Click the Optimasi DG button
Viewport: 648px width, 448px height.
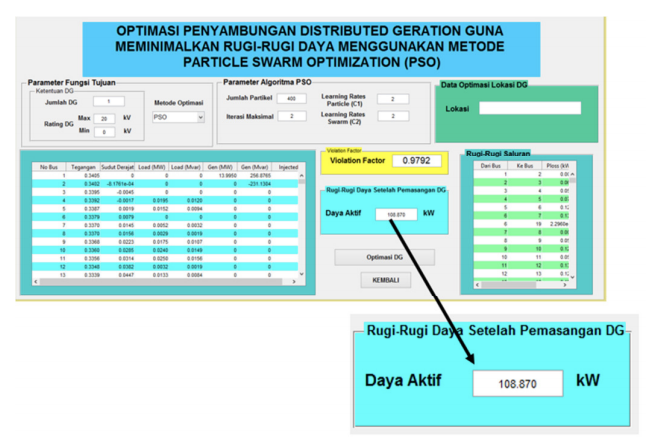click(x=384, y=257)
